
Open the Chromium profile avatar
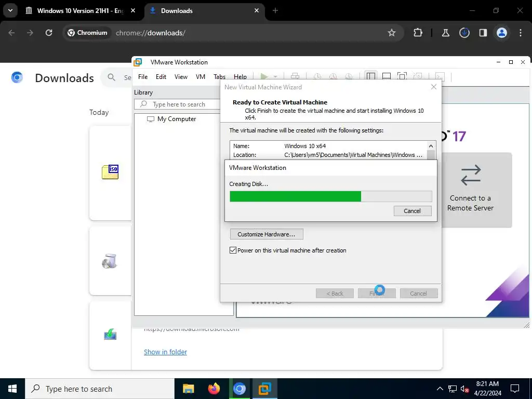502,33
